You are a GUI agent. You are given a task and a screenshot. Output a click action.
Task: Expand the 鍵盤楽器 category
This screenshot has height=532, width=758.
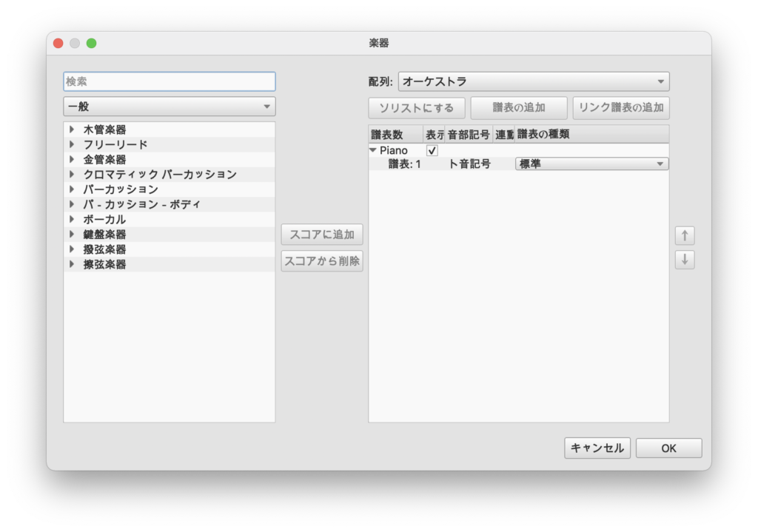coord(72,235)
